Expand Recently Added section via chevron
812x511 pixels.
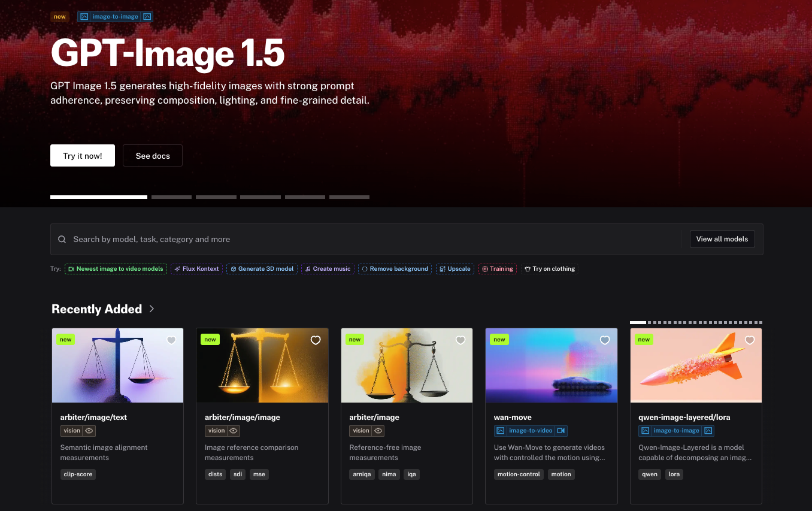(152, 309)
